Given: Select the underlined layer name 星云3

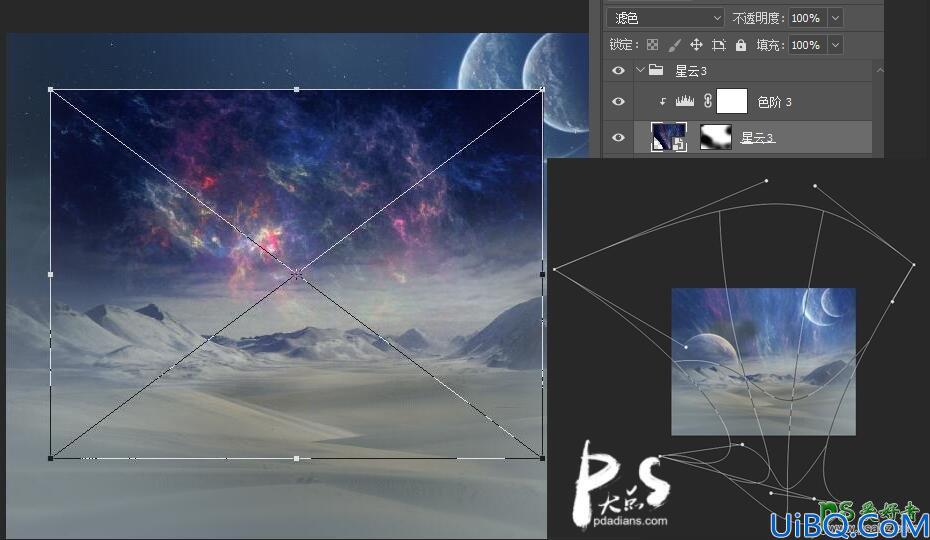Looking at the screenshot, I should (757, 138).
